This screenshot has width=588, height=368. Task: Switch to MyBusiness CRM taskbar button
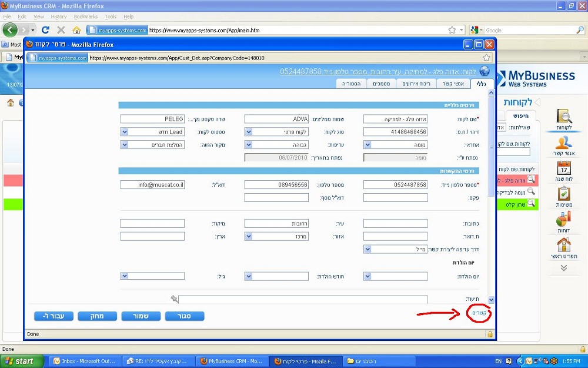tap(232, 362)
